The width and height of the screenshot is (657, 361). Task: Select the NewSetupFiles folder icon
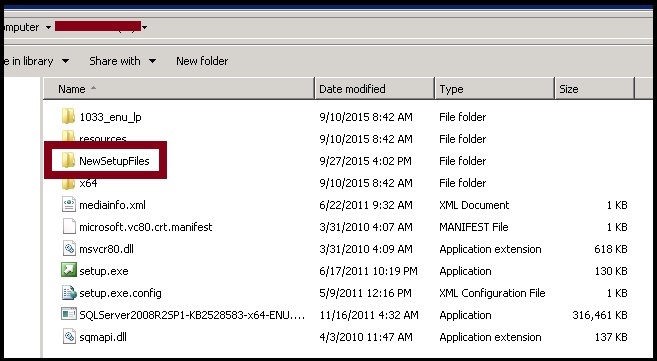[68, 161]
